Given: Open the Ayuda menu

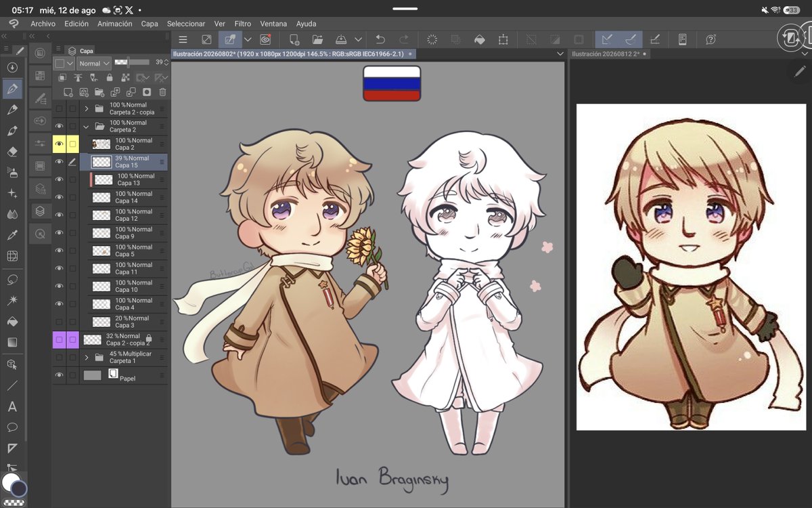Looking at the screenshot, I should (307, 24).
